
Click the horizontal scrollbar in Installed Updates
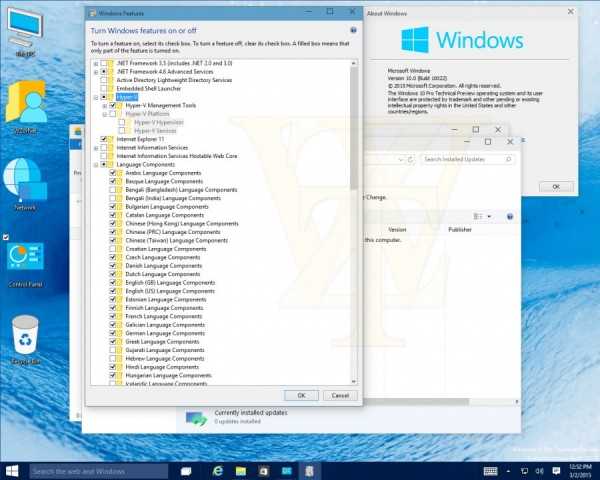click(x=415, y=402)
